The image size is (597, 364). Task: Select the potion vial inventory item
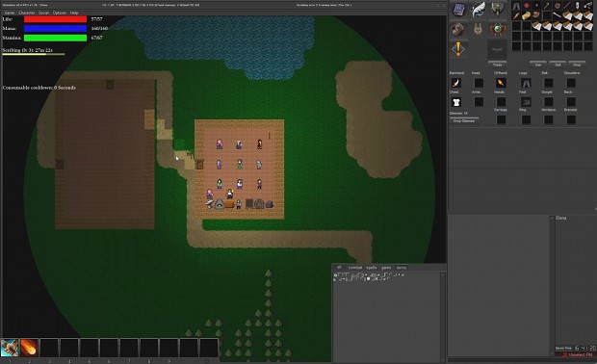pyautogui.click(x=578, y=6)
